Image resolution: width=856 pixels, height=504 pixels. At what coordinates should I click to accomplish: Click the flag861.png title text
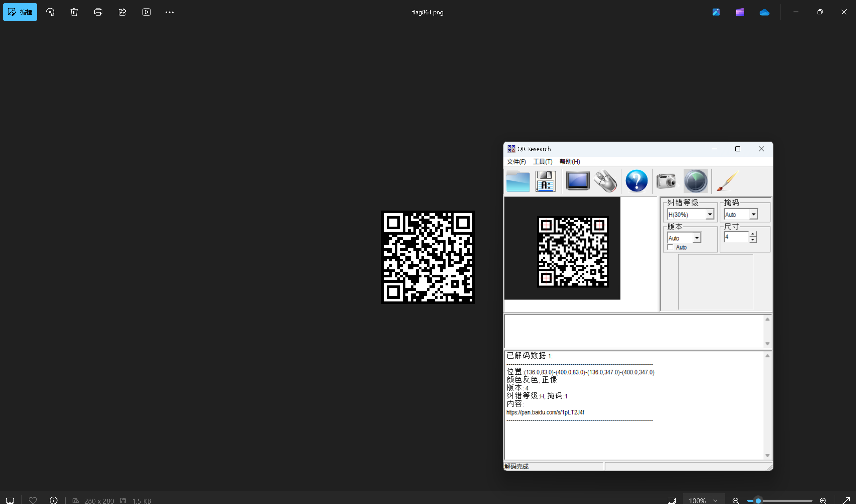point(427,12)
